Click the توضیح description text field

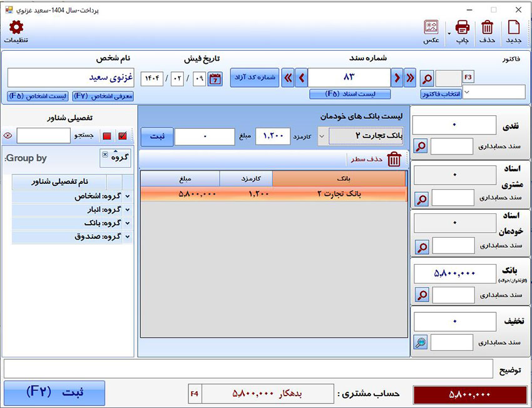(x=248, y=369)
